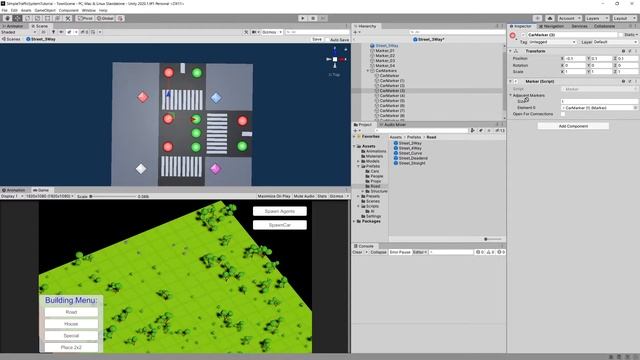This screenshot has width=640, height=360.
Task: Open the Component menu
Action: 69,10
